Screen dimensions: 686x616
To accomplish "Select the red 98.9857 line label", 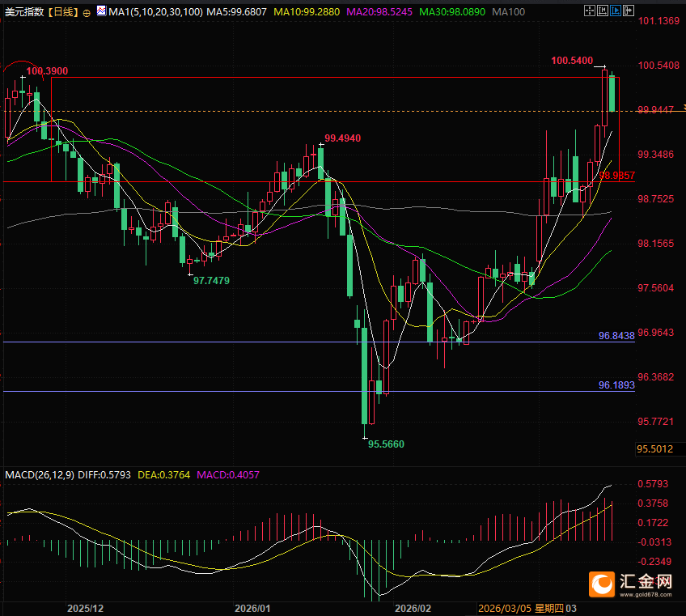I will coord(617,176).
